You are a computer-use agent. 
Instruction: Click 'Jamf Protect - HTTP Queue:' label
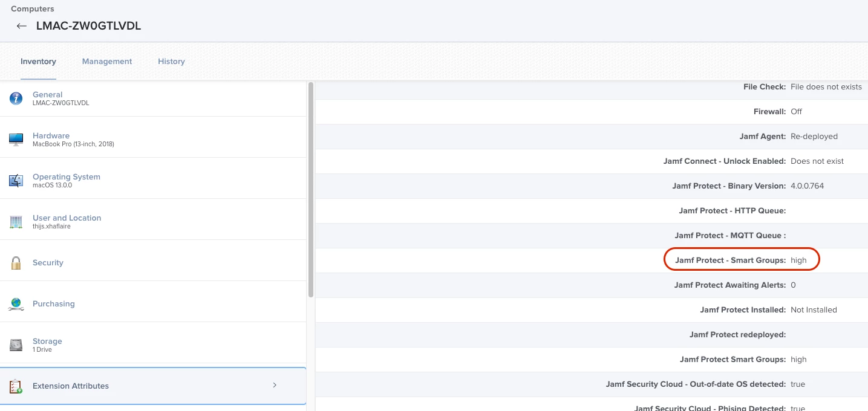[733, 211]
